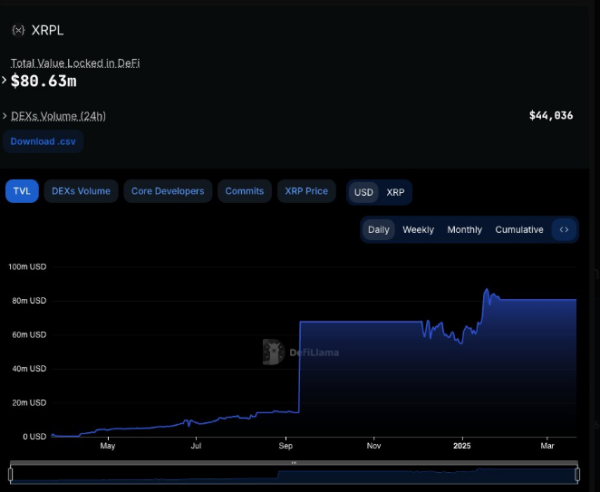
Task: Click the 60m USD axis label
Action: (x=29, y=335)
